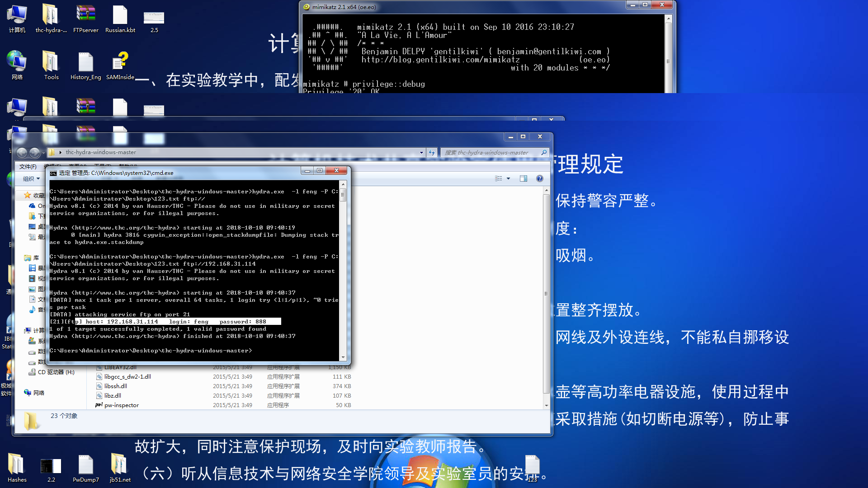Screen dimensions: 868x488
Task: Click the cmd prompt line at bottom
Action: click(x=151, y=351)
